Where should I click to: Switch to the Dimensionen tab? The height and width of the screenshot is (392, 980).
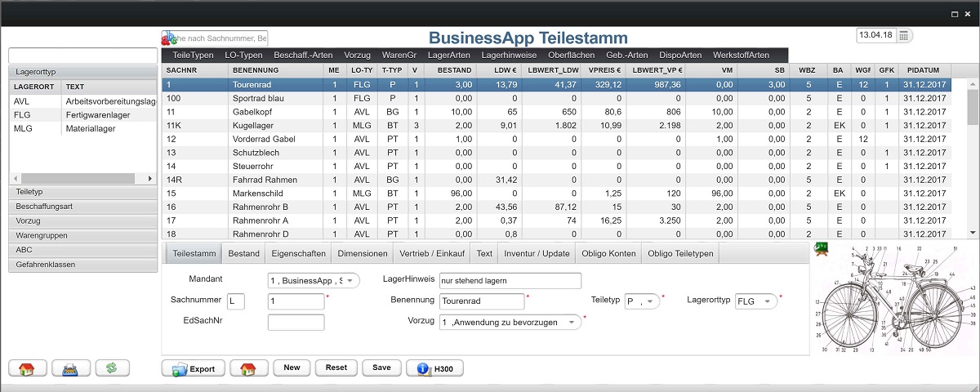pyautogui.click(x=363, y=253)
